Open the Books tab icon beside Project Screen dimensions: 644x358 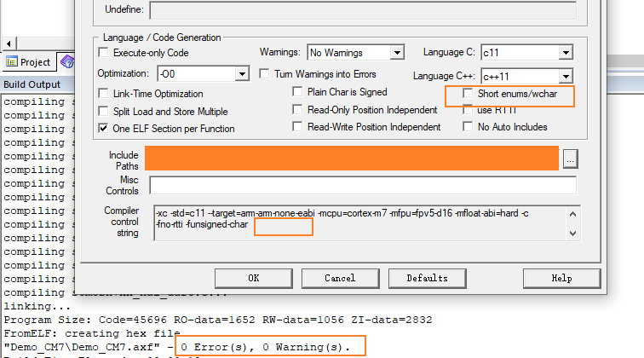point(67,62)
